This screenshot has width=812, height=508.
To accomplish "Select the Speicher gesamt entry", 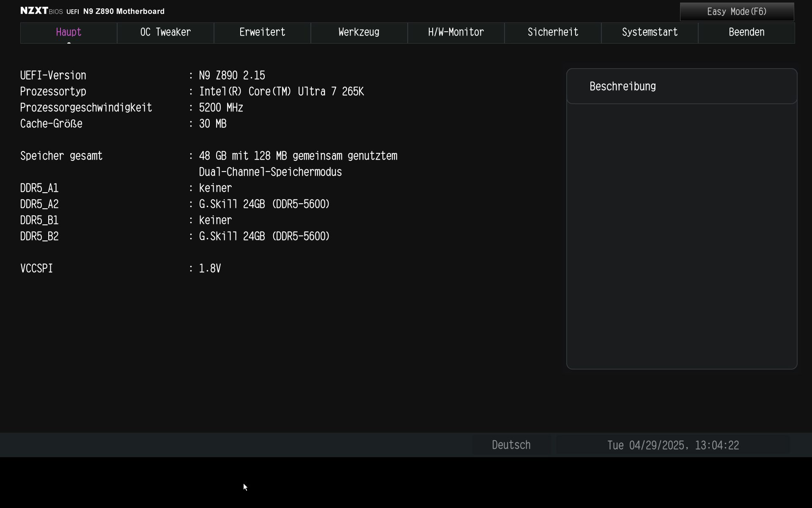I will point(61,156).
